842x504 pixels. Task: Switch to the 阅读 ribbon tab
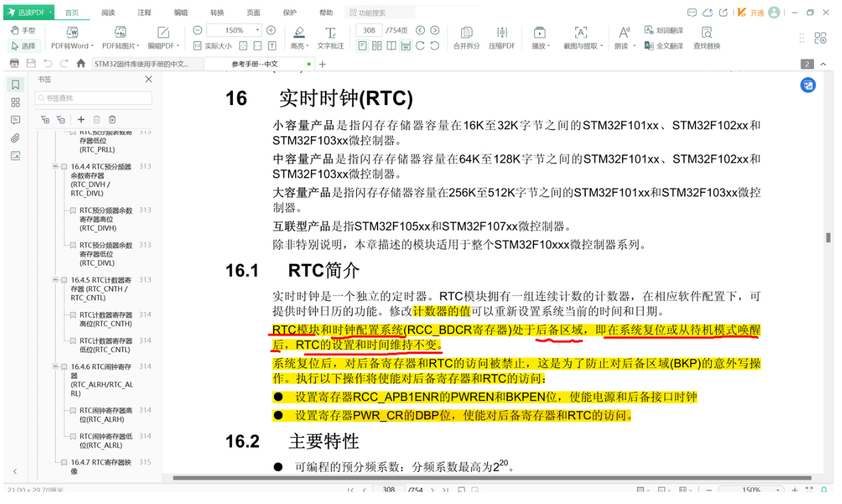tap(108, 12)
